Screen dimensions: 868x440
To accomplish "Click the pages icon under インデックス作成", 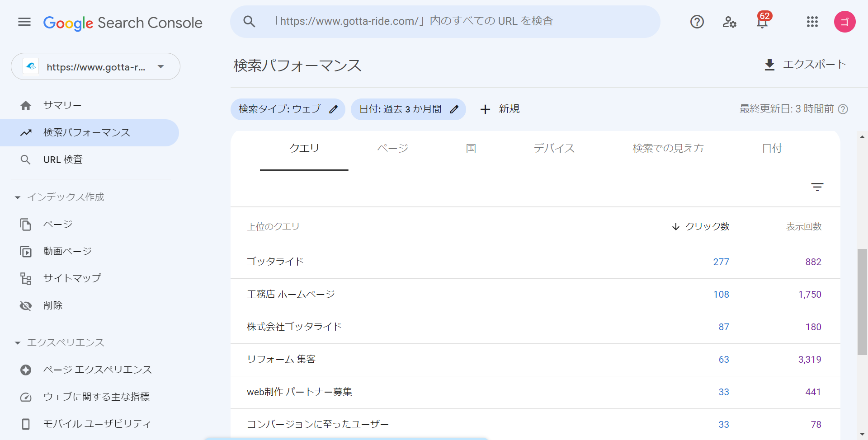I will [26, 225].
